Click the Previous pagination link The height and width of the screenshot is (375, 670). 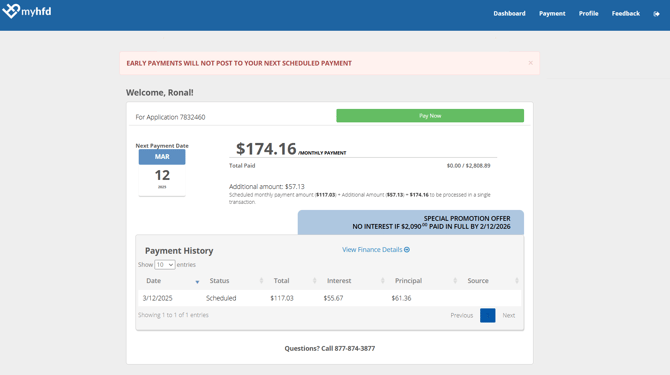461,316
